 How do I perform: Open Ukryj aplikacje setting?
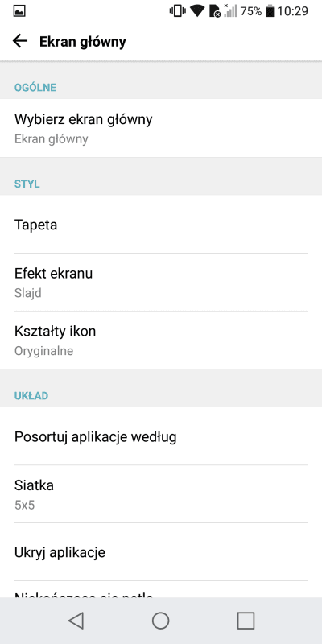click(x=161, y=552)
